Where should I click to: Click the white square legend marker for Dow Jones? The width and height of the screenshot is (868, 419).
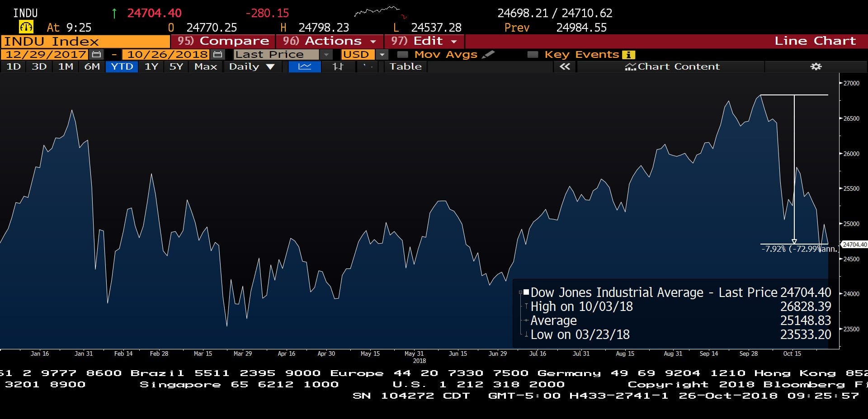526,292
